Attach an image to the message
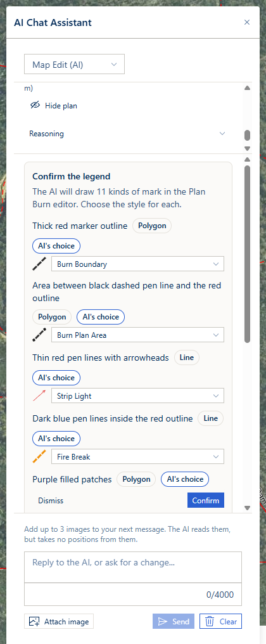266x644 pixels. click(59, 621)
